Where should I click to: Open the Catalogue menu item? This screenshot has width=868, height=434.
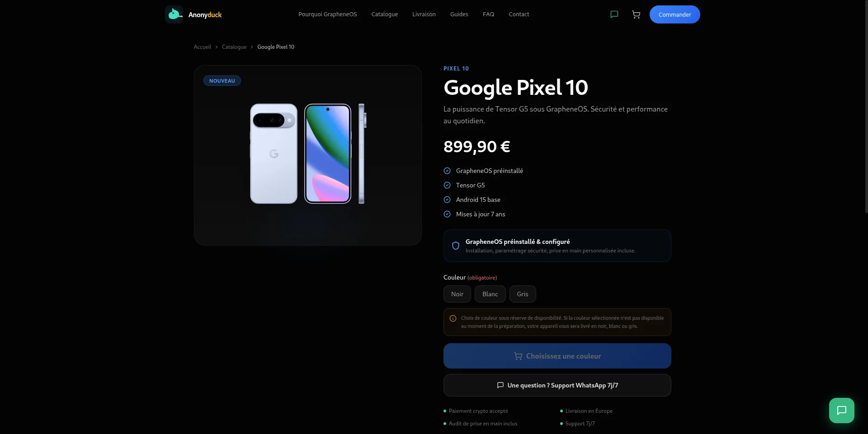click(385, 14)
